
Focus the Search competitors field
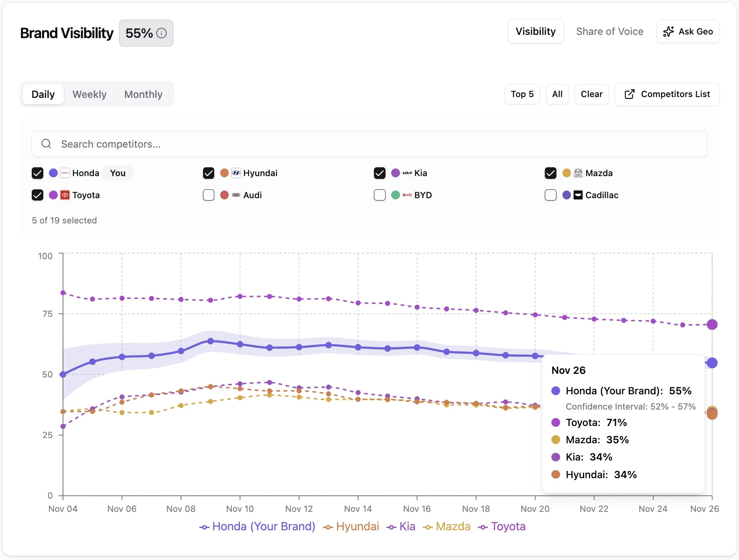[x=369, y=144]
